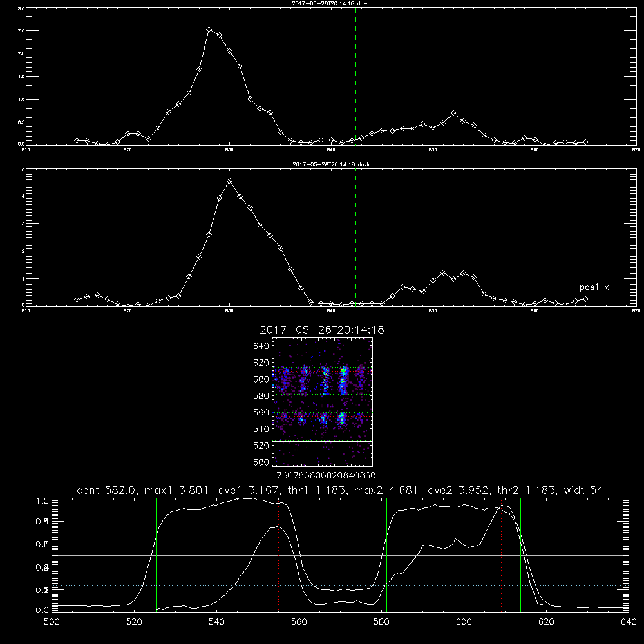Click the 640 label on spectral image y-axis
Screen dimensions: 644x644
[261, 346]
